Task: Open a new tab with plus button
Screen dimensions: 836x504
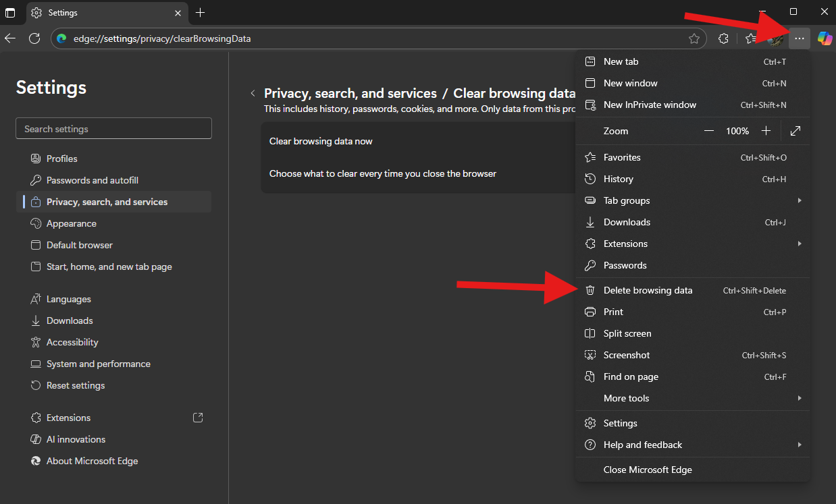Action: pyautogui.click(x=200, y=13)
